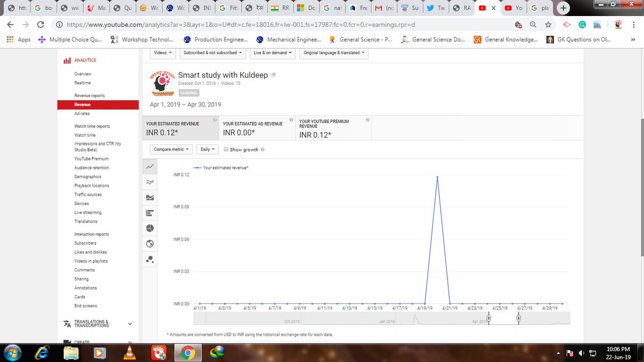644x362 pixels.
Task: Open Subscribed & not subscribed dropdown
Action: pyautogui.click(x=212, y=53)
